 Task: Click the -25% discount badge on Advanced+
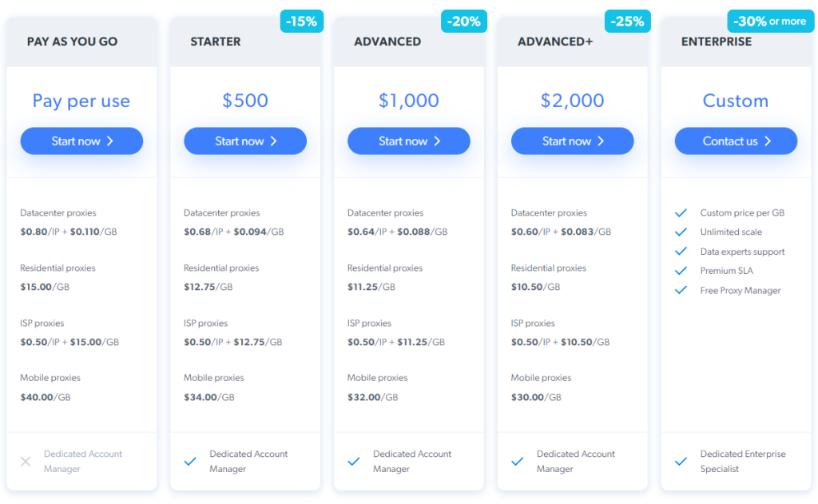tap(627, 22)
